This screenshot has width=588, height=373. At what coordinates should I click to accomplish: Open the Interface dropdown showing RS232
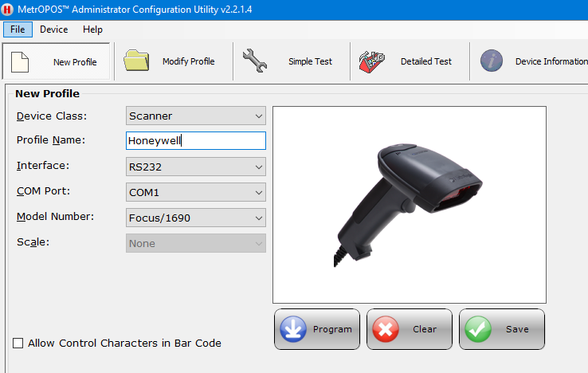pyautogui.click(x=196, y=167)
